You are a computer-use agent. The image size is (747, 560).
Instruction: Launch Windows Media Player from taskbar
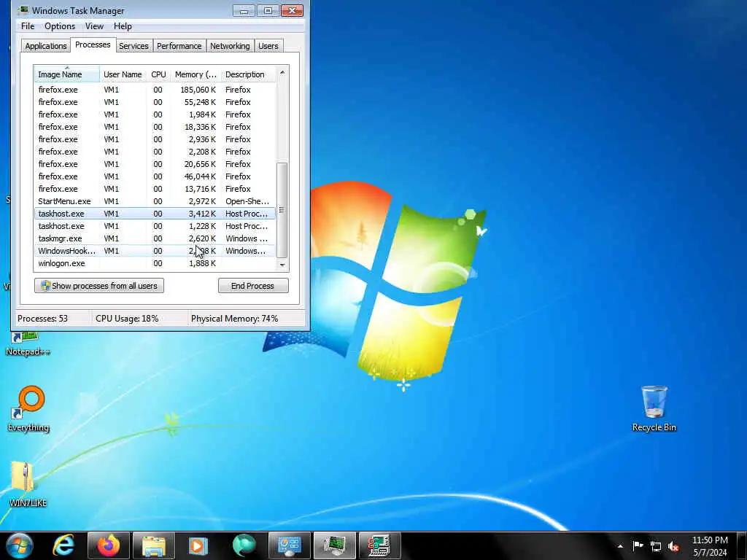pyautogui.click(x=198, y=545)
